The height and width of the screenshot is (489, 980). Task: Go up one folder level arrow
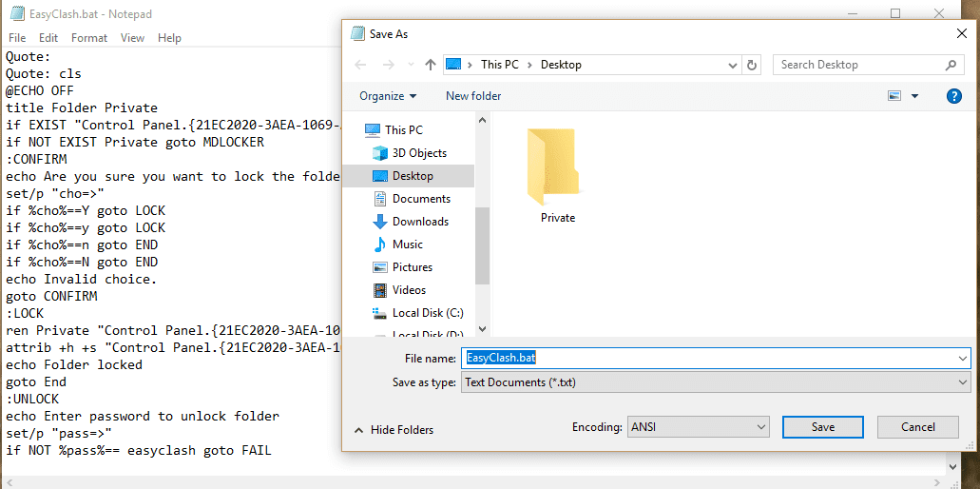[430, 65]
